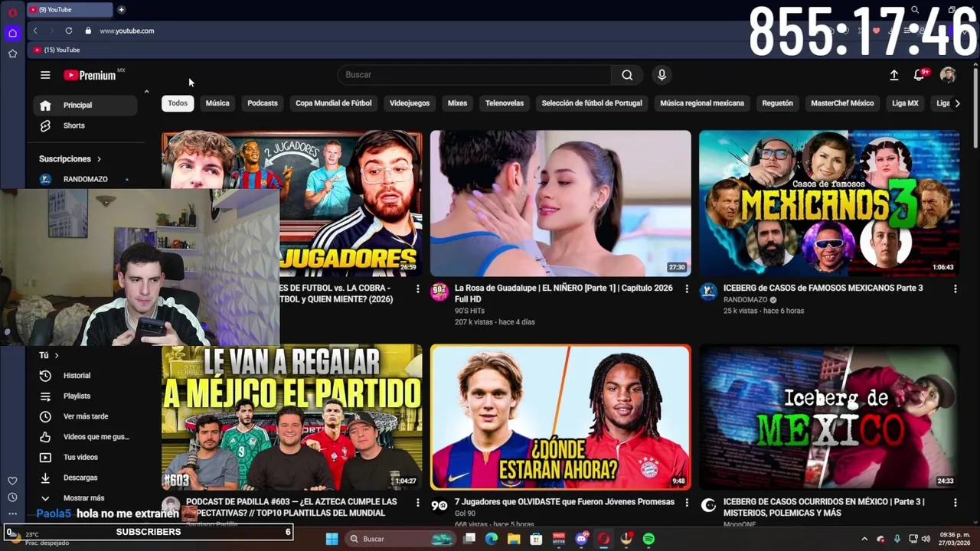Open Ver más tarde in the sidebar
980x551 pixels.
(x=85, y=416)
